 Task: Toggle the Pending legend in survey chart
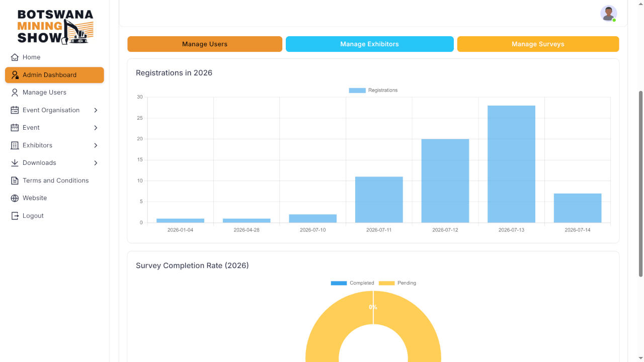coord(397,283)
